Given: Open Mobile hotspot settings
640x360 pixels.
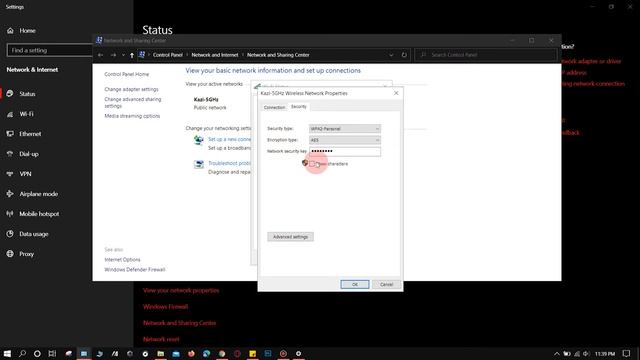Looking at the screenshot, I should (39, 214).
